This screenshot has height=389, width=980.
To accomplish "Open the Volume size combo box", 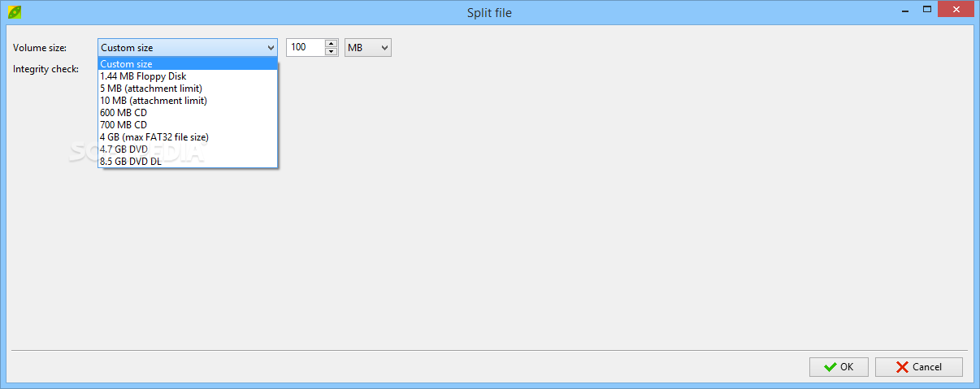I will tap(188, 48).
